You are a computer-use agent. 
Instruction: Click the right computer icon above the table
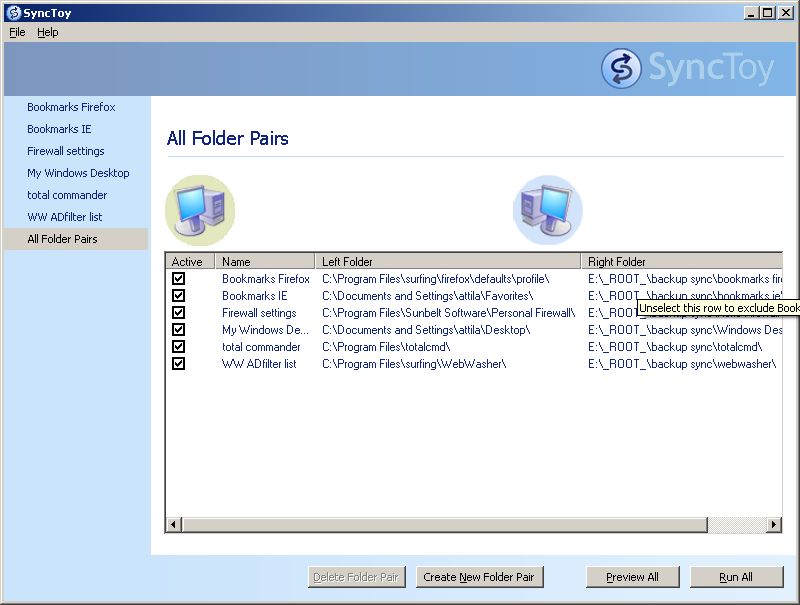click(547, 210)
